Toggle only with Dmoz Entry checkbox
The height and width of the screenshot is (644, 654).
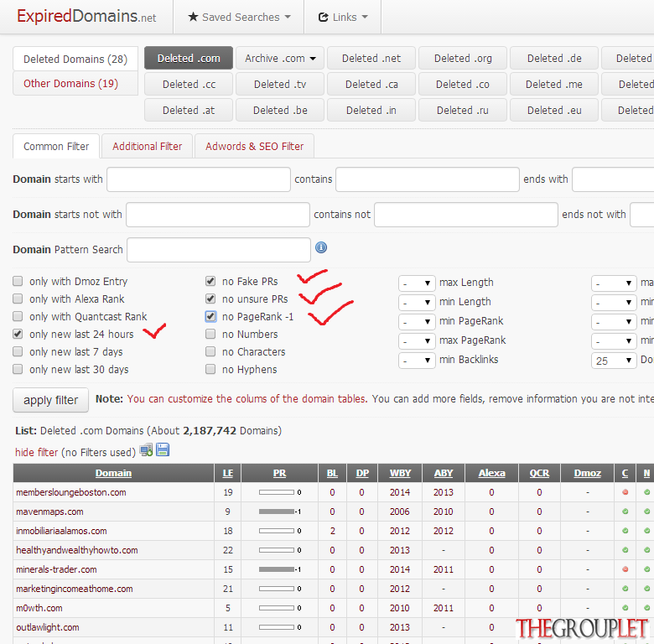point(18,281)
